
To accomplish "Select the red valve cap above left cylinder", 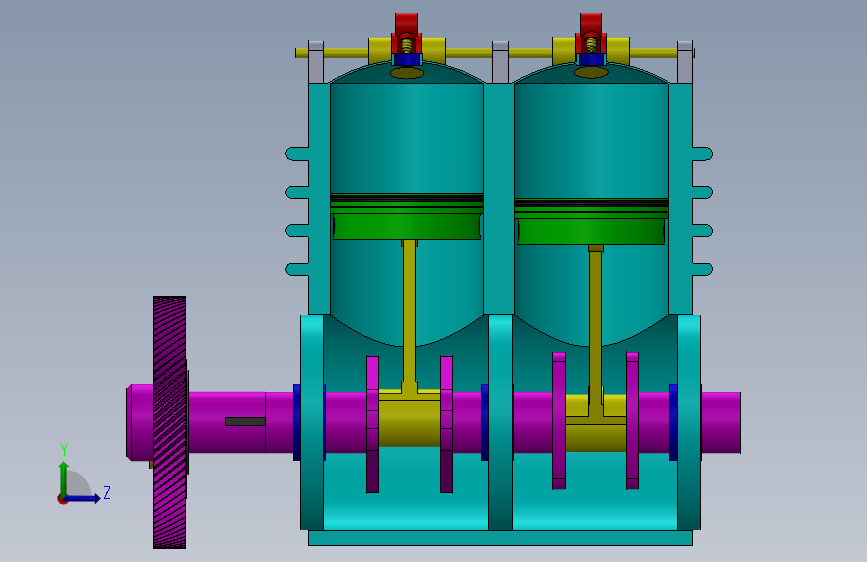I will pyautogui.click(x=406, y=25).
